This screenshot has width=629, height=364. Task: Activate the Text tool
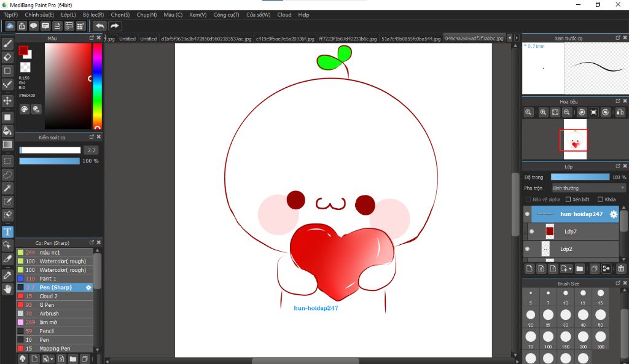point(7,231)
